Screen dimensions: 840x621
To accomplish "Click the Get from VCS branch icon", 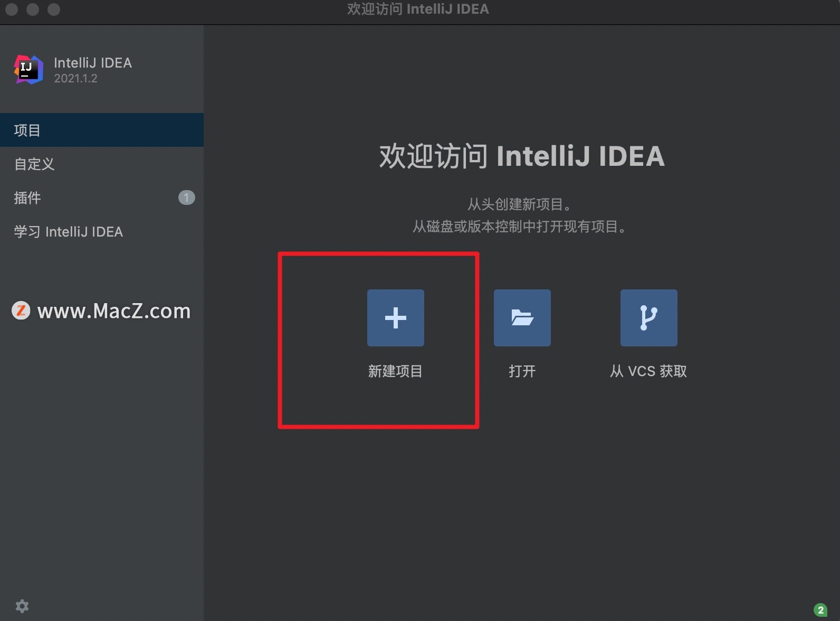I will coord(649,318).
